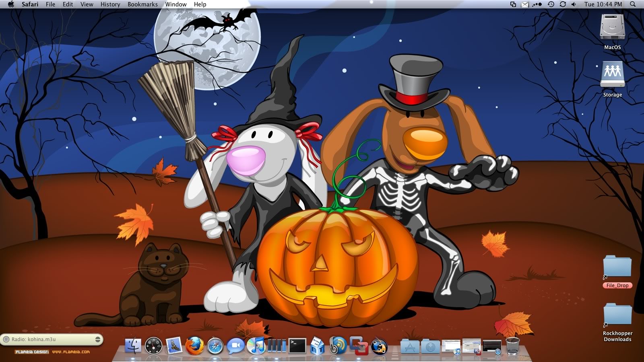The width and height of the screenshot is (644, 362).
Task: Open the Time Machine menu bar icon
Action: [x=551, y=4]
